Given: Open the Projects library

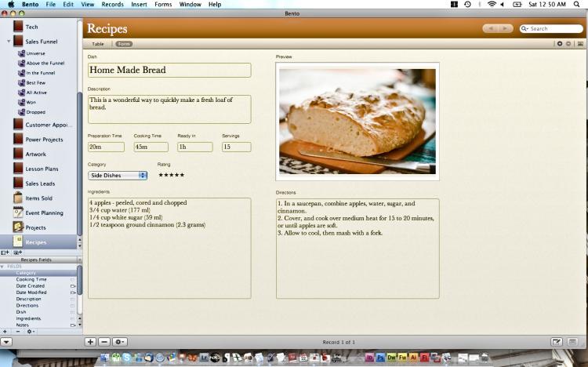Looking at the screenshot, I should (x=35, y=227).
